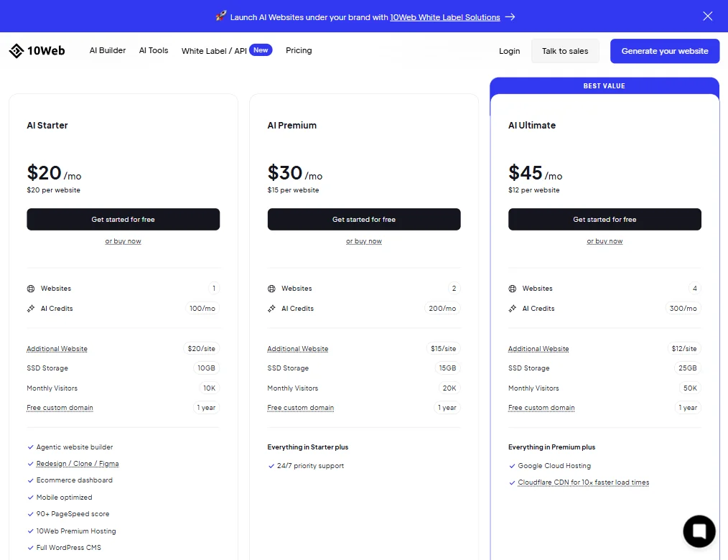
Task: Click the 50K Monthly Visitors value
Action: [x=690, y=388]
